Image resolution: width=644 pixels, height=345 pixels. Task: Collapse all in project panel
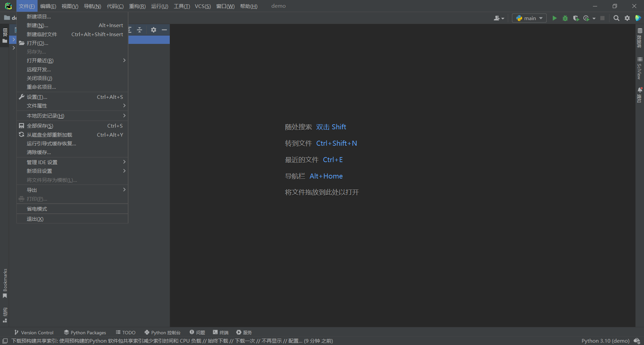click(x=140, y=30)
